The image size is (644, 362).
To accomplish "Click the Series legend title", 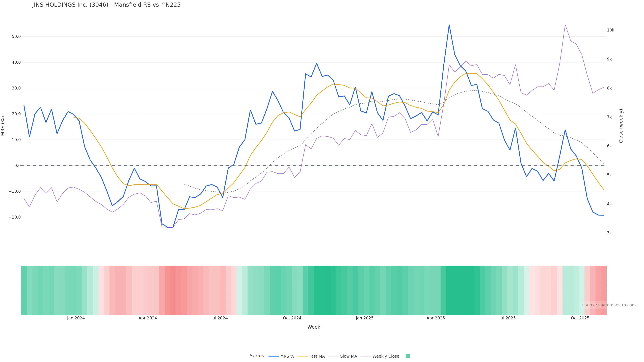I will click(257, 356).
